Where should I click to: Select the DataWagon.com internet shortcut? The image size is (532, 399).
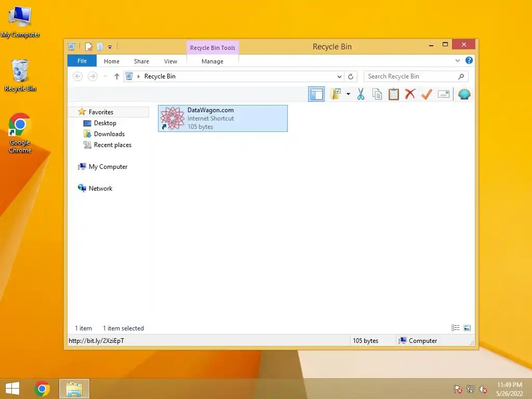pos(222,118)
